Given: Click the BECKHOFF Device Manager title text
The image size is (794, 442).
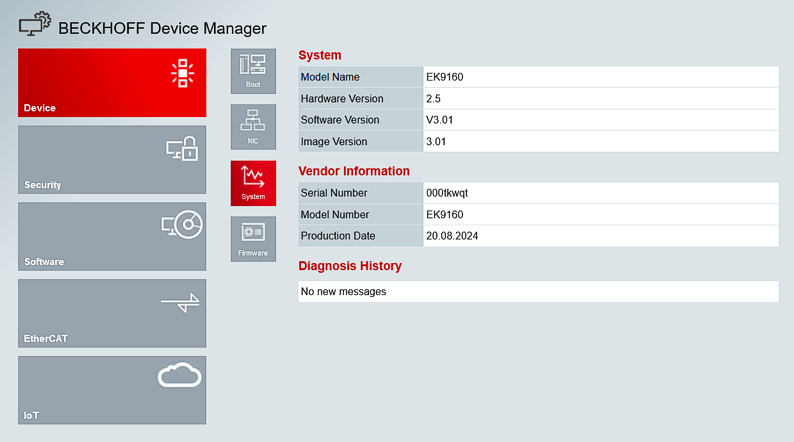Looking at the screenshot, I should pyautogui.click(x=162, y=28).
